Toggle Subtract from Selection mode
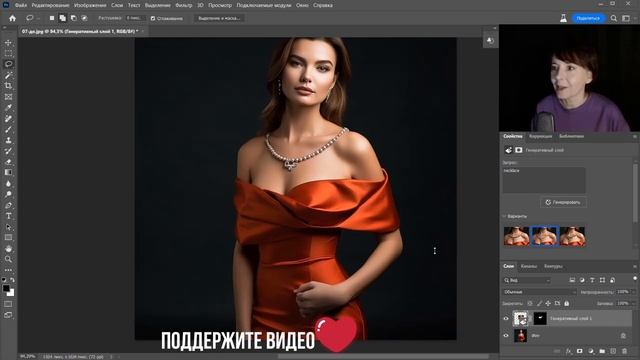640x360 pixels. pyautogui.click(x=73, y=18)
